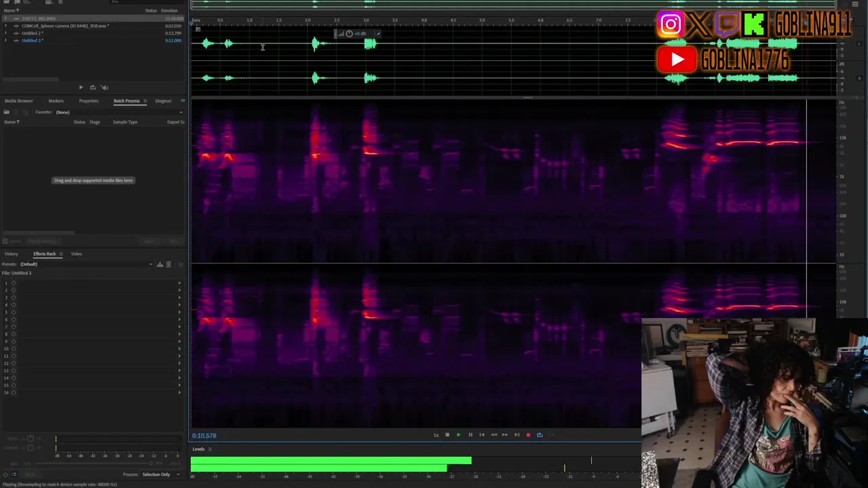Switch to the Markers tab
Screen dimensions: 868x488
point(56,101)
